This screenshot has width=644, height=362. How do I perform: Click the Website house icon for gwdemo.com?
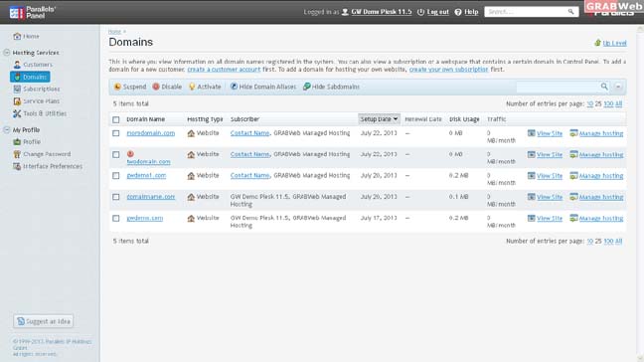(191, 218)
